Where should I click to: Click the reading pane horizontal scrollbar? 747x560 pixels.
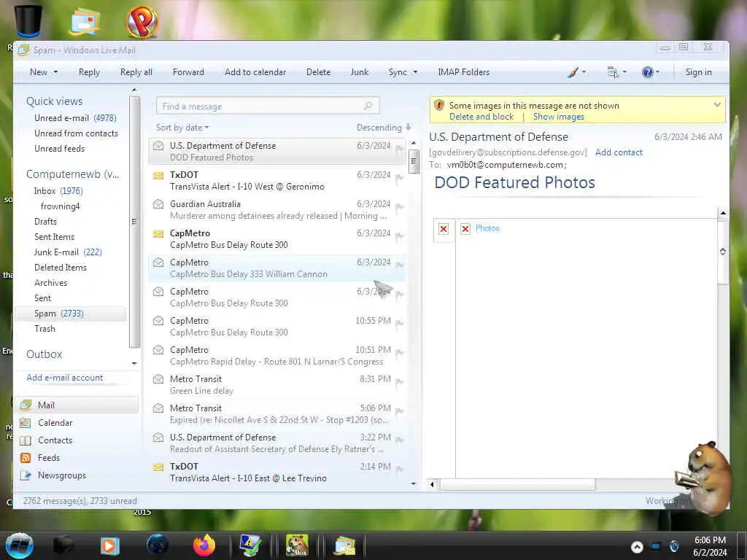pos(517,485)
